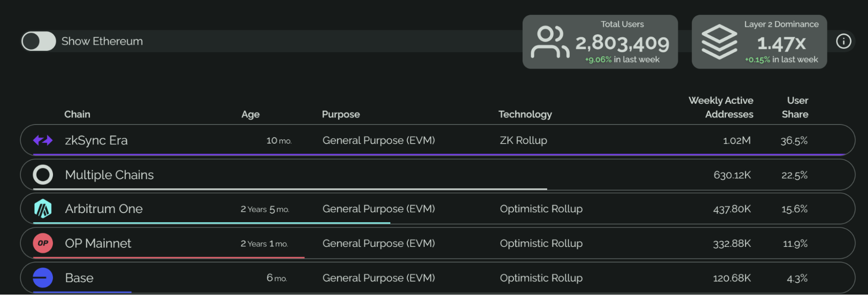Open the Arbitrum One chain link
The height and width of the screenshot is (295, 868).
pos(104,209)
